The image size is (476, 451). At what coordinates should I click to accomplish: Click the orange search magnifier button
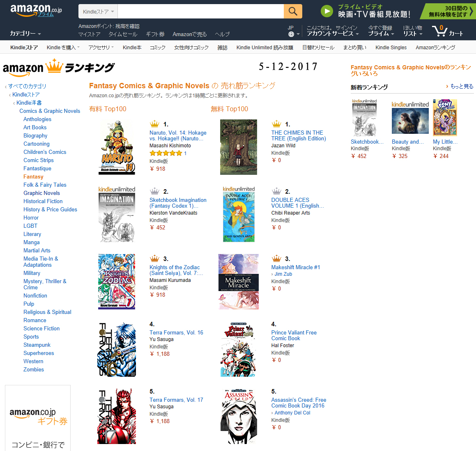(x=293, y=11)
